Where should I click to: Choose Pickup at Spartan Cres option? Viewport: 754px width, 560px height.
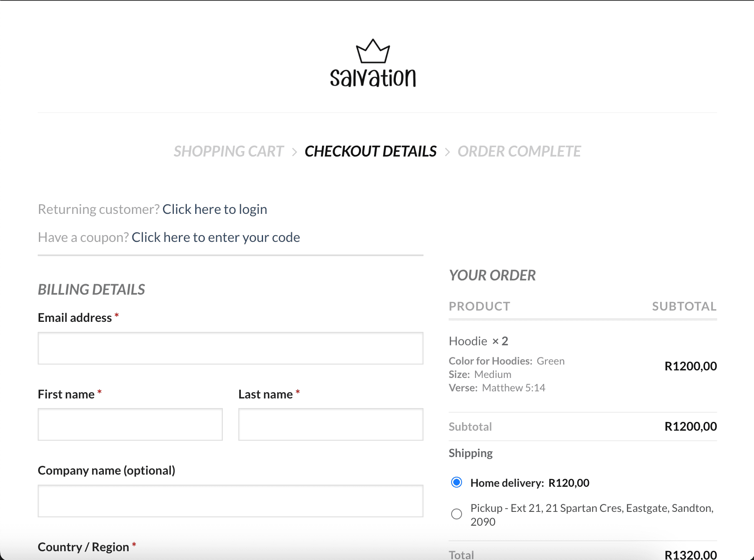[457, 514]
